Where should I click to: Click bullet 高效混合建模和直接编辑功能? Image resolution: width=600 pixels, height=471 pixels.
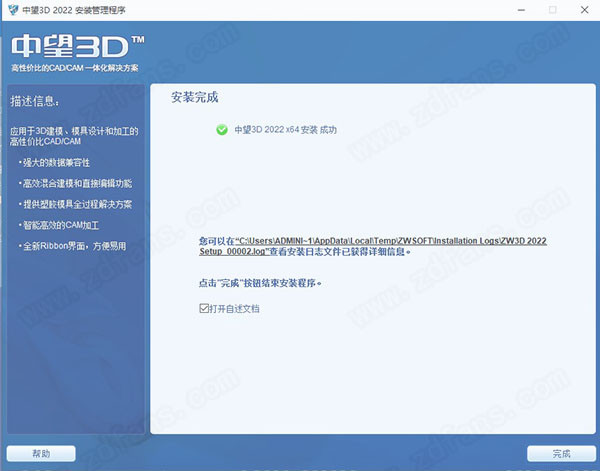(75, 183)
